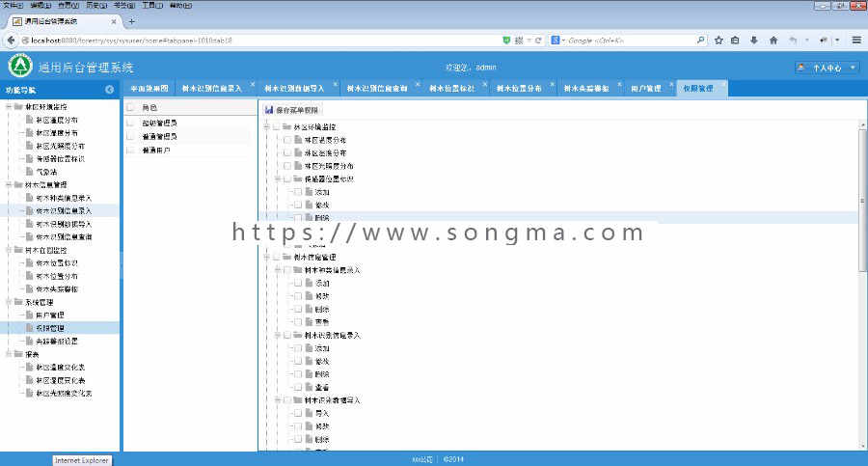Click the browser home icon

pos(773,40)
